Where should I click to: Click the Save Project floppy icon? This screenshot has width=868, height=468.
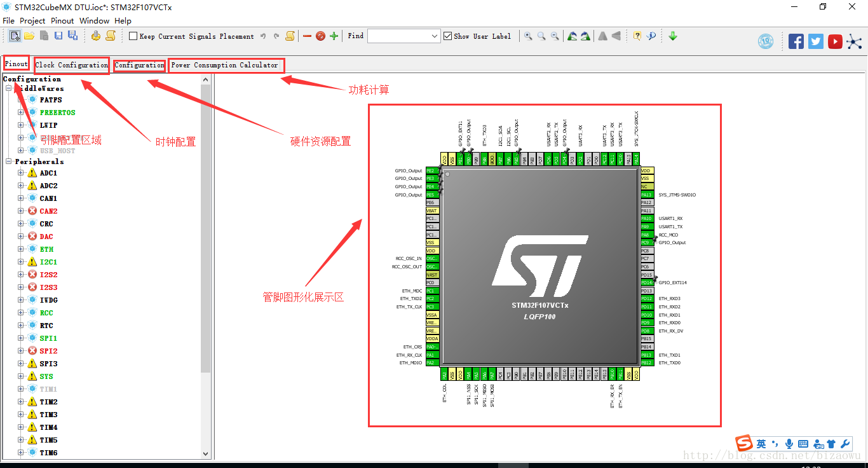[58, 36]
